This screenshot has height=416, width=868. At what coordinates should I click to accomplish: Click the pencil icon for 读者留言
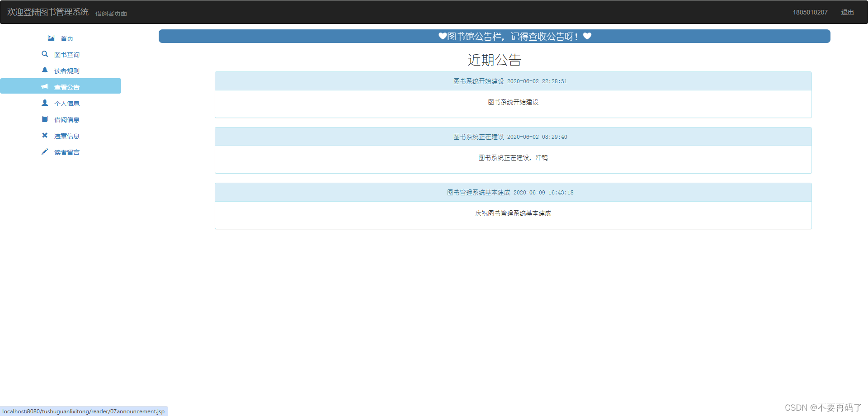[x=45, y=151]
